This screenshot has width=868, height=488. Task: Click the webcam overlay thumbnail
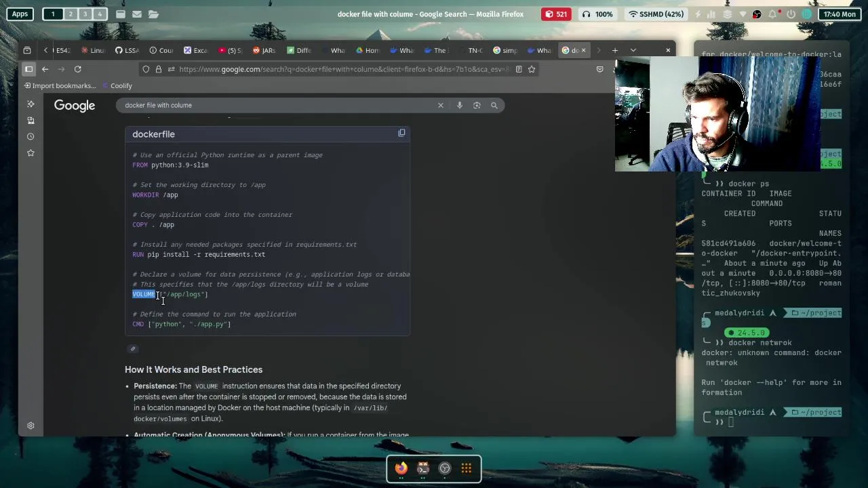[x=719, y=114]
